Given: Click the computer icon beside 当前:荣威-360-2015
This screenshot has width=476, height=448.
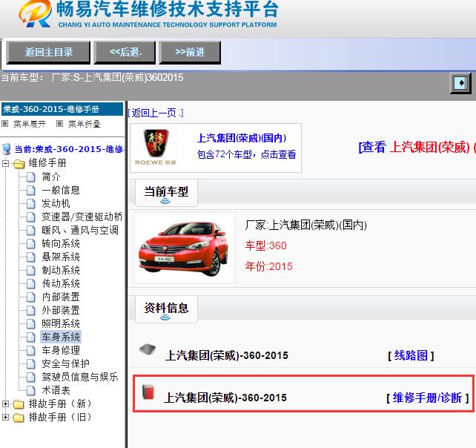Looking at the screenshot, I should coord(7,149).
